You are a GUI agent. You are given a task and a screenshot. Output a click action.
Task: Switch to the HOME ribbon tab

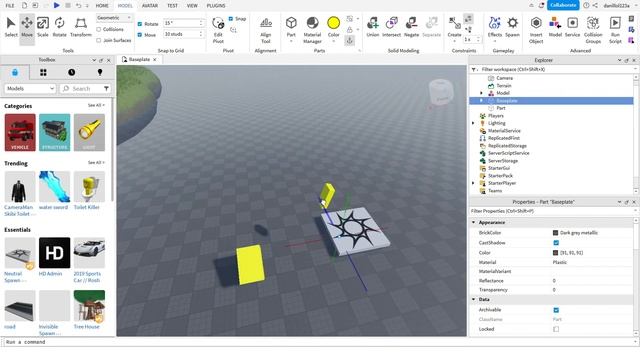102,6
